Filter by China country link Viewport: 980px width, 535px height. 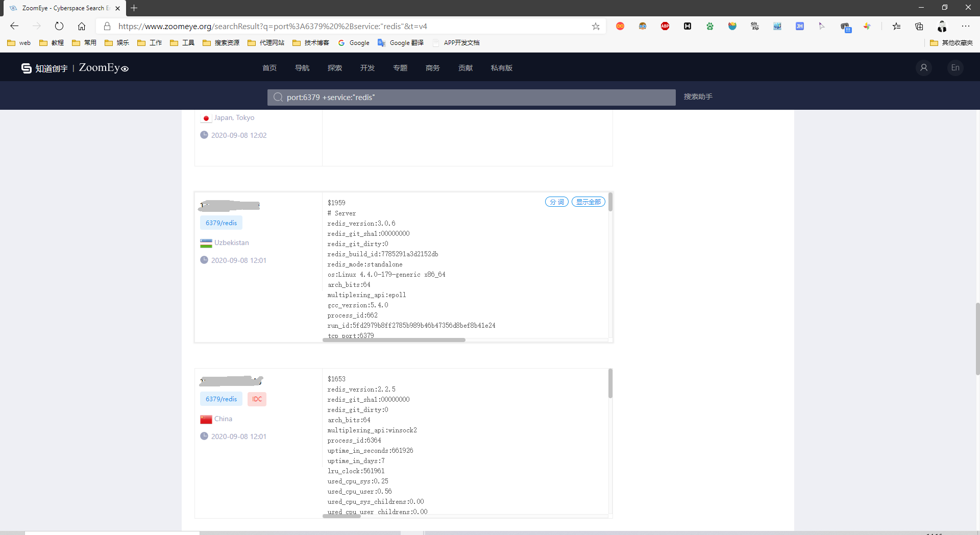tap(223, 419)
